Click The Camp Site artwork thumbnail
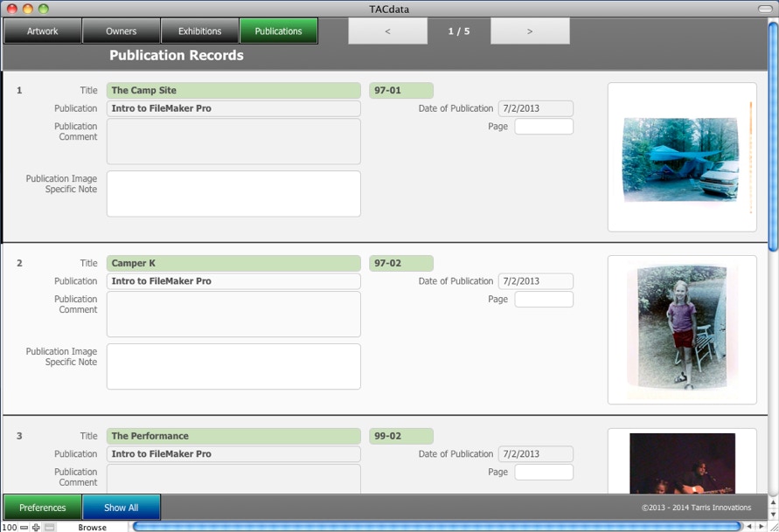The height and width of the screenshot is (532, 779). 681,158
